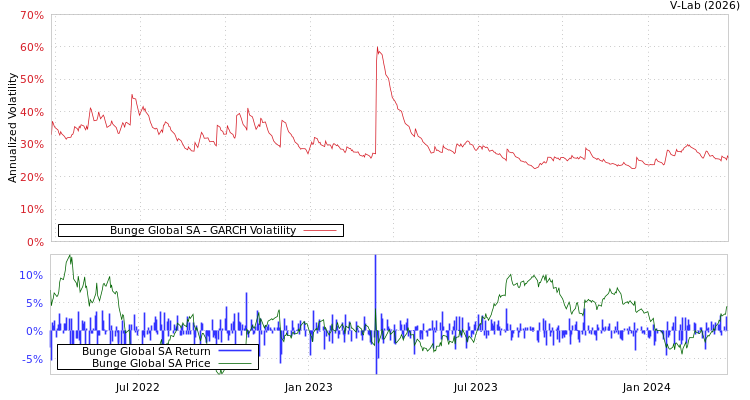Click the 5% label on the returns axis
This screenshot has width=750, height=400.
pyautogui.click(x=34, y=304)
